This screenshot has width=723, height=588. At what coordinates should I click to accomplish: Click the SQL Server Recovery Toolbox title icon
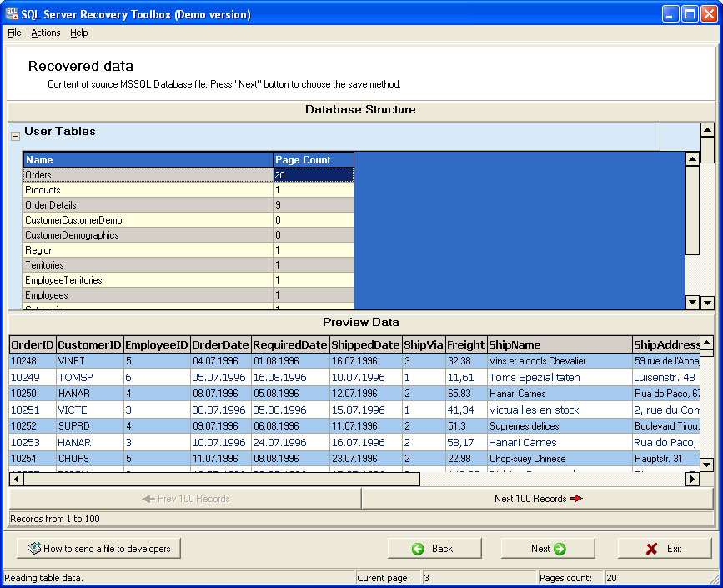(12, 13)
